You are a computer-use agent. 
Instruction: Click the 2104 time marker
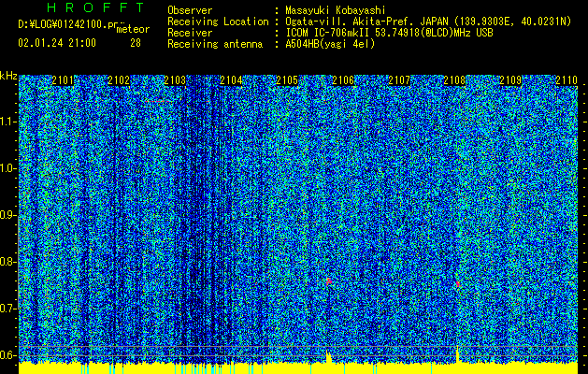point(231,80)
